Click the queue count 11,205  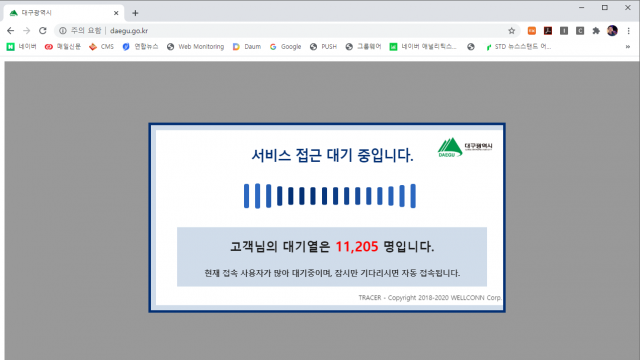click(357, 247)
